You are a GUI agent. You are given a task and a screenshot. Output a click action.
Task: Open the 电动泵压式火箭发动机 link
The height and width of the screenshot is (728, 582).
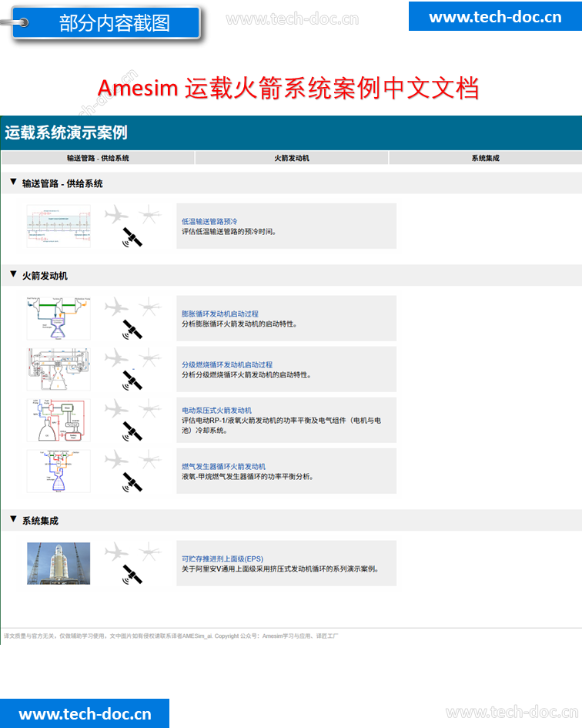tap(216, 411)
